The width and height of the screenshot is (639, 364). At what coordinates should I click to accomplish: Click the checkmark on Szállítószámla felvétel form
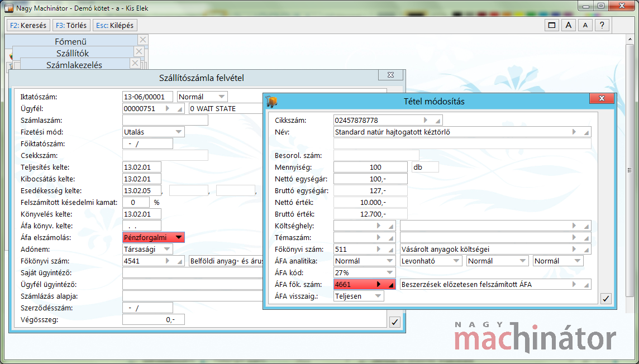(x=394, y=322)
